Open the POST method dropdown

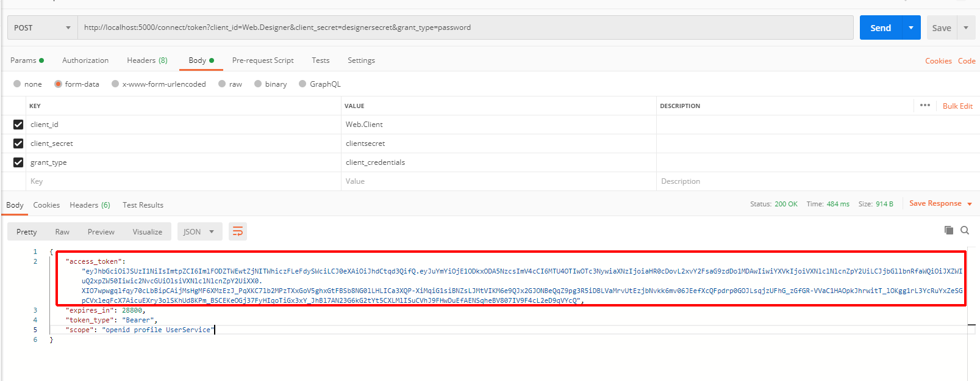[x=42, y=27]
